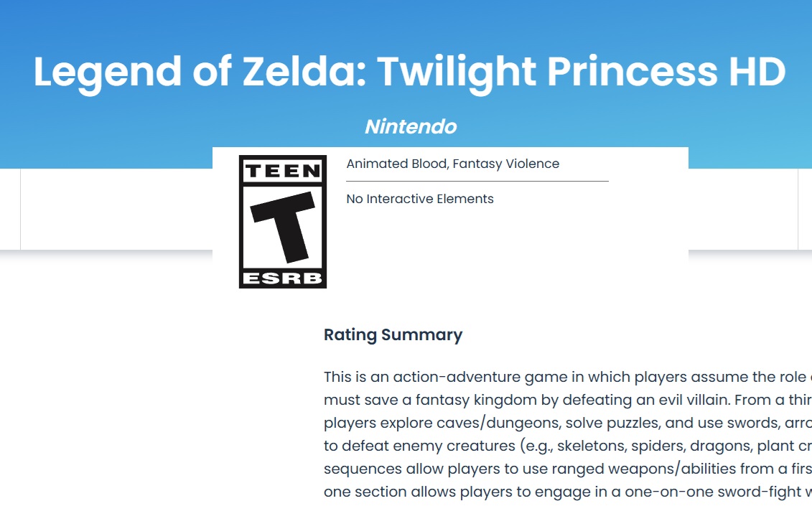Click the word Princess in the title
The height and width of the screenshot is (506, 812).
pyautogui.click(x=633, y=71)
